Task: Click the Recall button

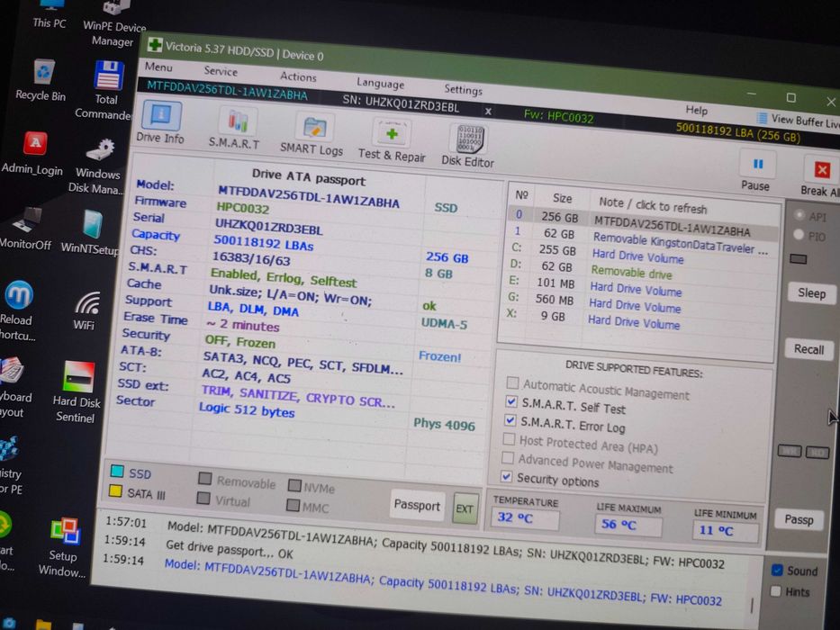Action: click(808, 349)
